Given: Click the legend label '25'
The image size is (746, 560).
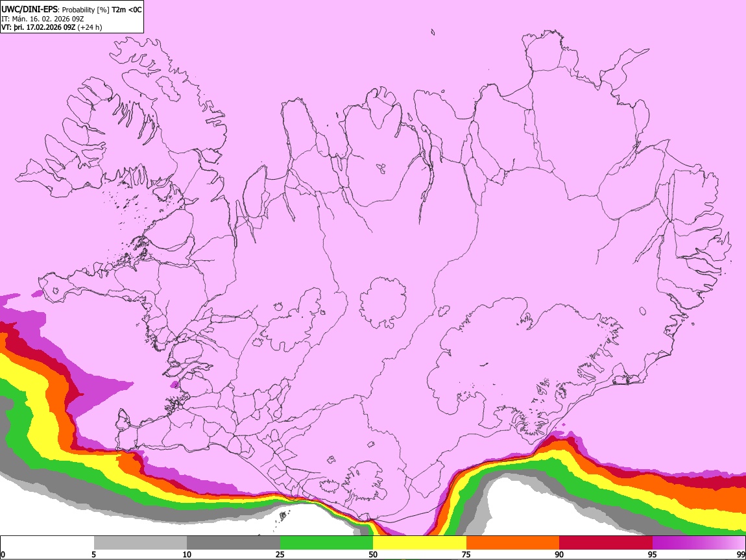Looking at the screenshot, I should (x=280, y=554).
